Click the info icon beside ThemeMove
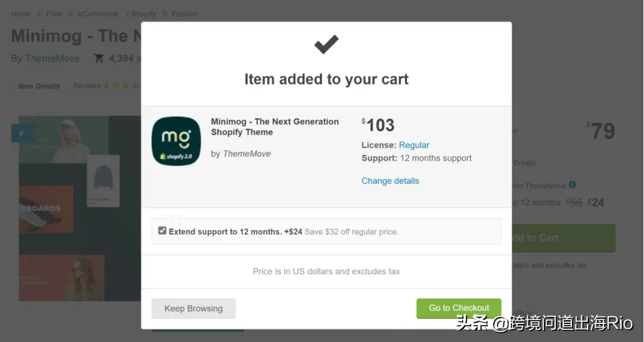 (x=573, y=185)
